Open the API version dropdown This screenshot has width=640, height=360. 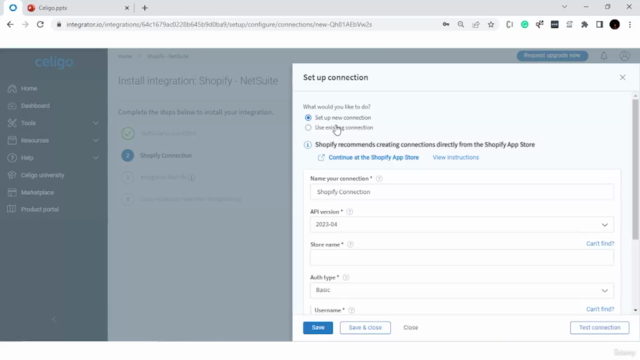point(462,224)
